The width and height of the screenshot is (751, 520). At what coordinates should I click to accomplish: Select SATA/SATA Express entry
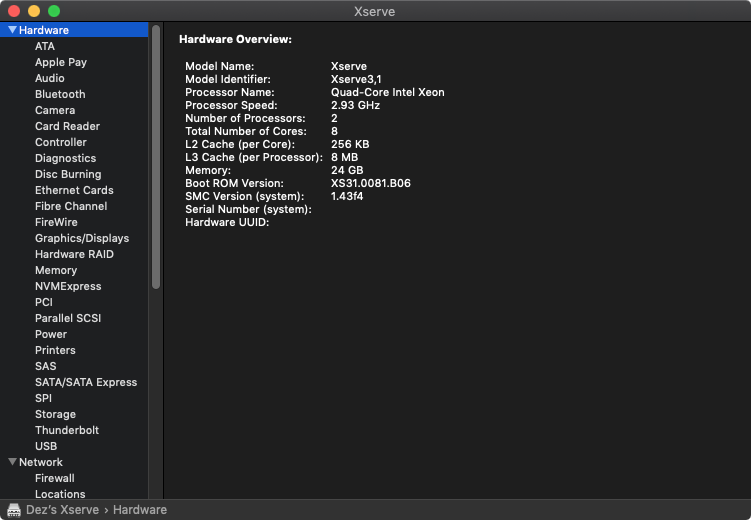coord(86,382)
